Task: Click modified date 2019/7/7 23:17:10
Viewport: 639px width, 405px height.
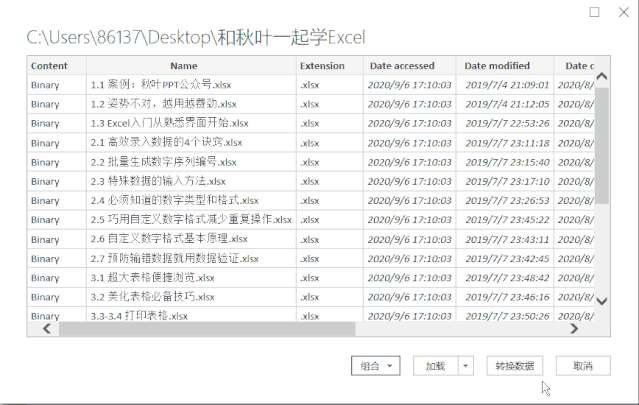Action: 507,181
